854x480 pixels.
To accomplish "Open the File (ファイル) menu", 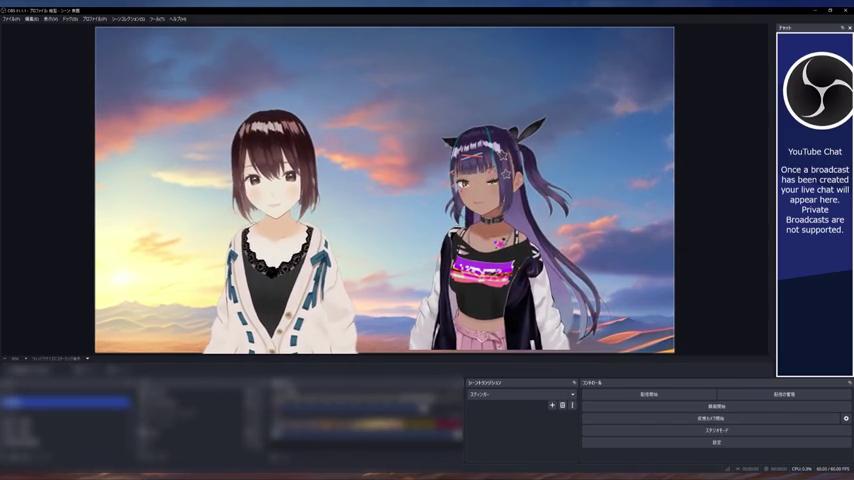I will point(11,19).
